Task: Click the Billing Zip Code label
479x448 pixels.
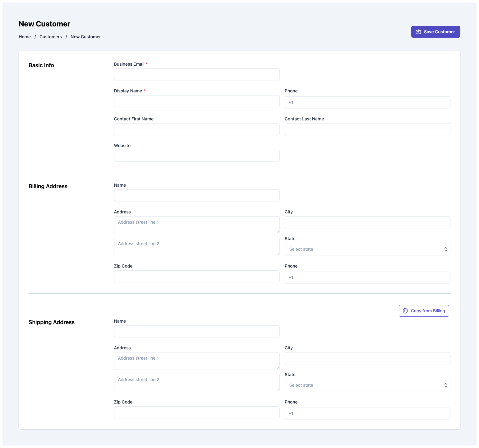Action: tap(123, 266)
